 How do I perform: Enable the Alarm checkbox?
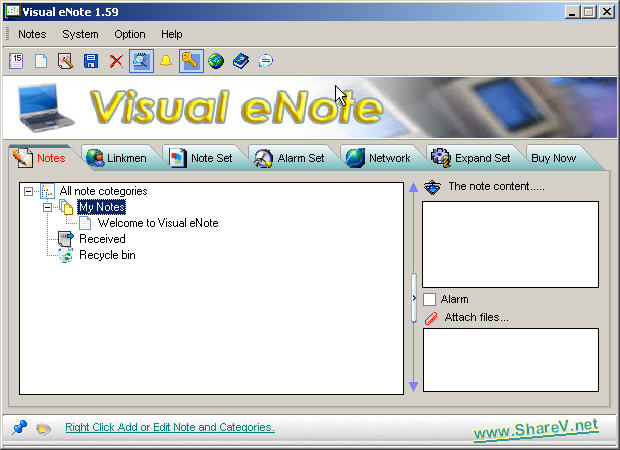coord(429,299)
